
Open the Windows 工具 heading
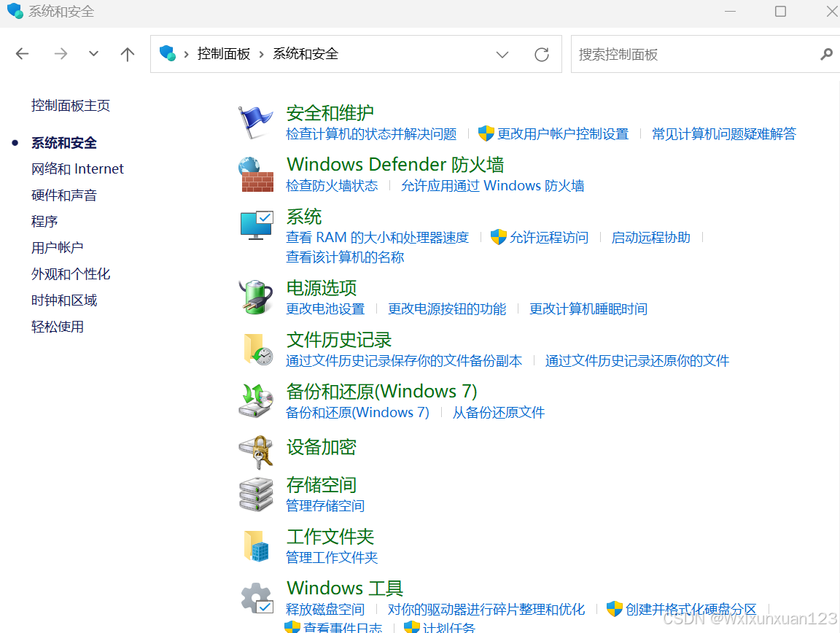345,588
